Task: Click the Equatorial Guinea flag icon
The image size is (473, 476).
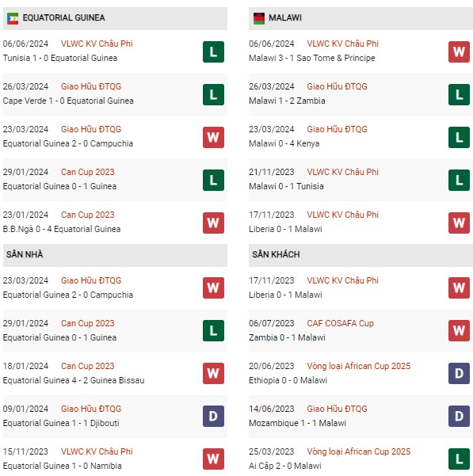Action: coord(13,18)
